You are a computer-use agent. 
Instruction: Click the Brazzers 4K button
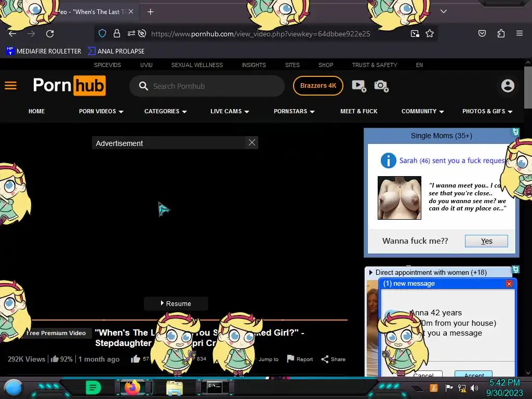point(318,86)
